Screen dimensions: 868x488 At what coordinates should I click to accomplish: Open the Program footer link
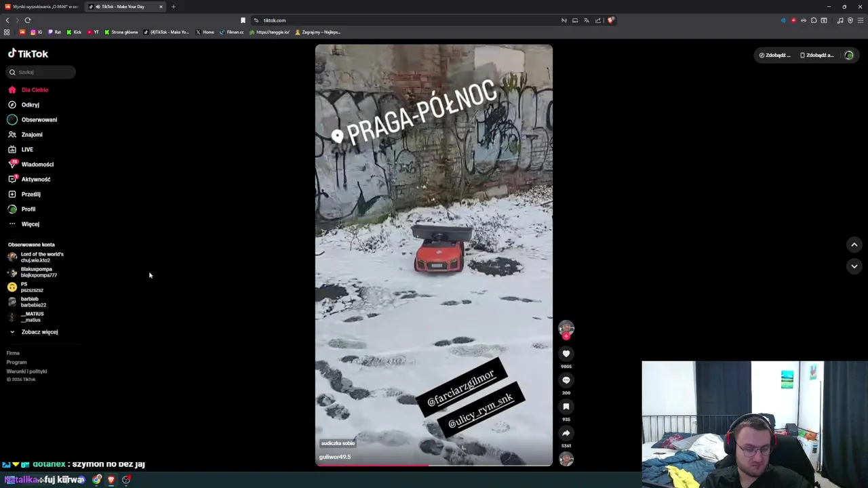click(x=16, y=362)
